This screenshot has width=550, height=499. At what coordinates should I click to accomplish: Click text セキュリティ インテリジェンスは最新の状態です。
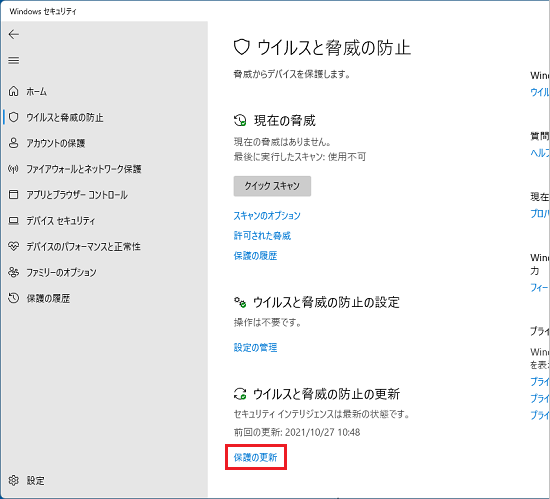(x=322, y=414)
